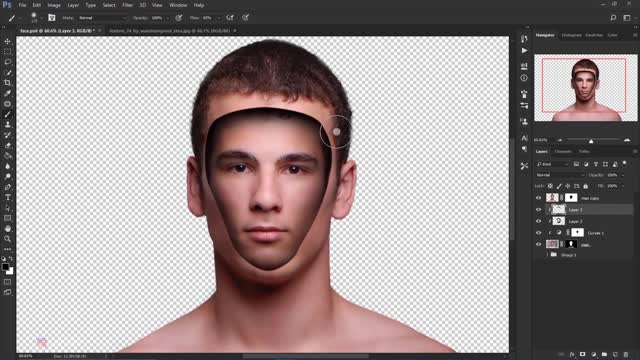Open the Window menu
The width and height of the screenshot is (640, 360).
[x=178, y=5]
